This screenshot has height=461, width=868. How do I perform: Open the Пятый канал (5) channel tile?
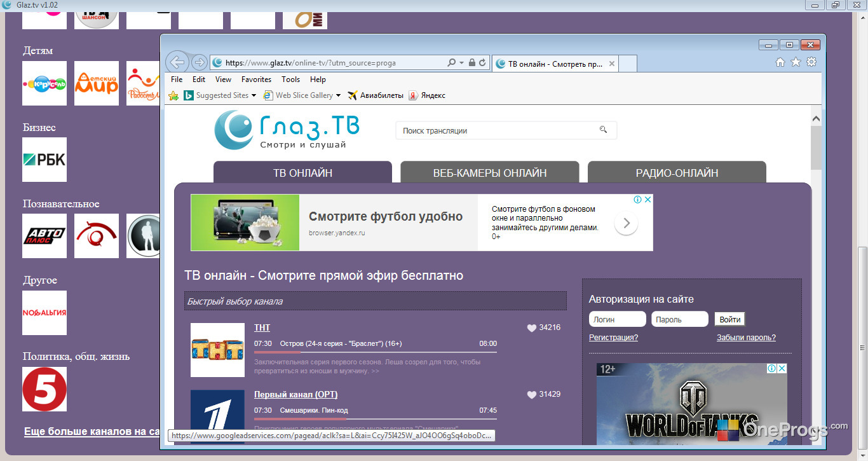(44, 389)
